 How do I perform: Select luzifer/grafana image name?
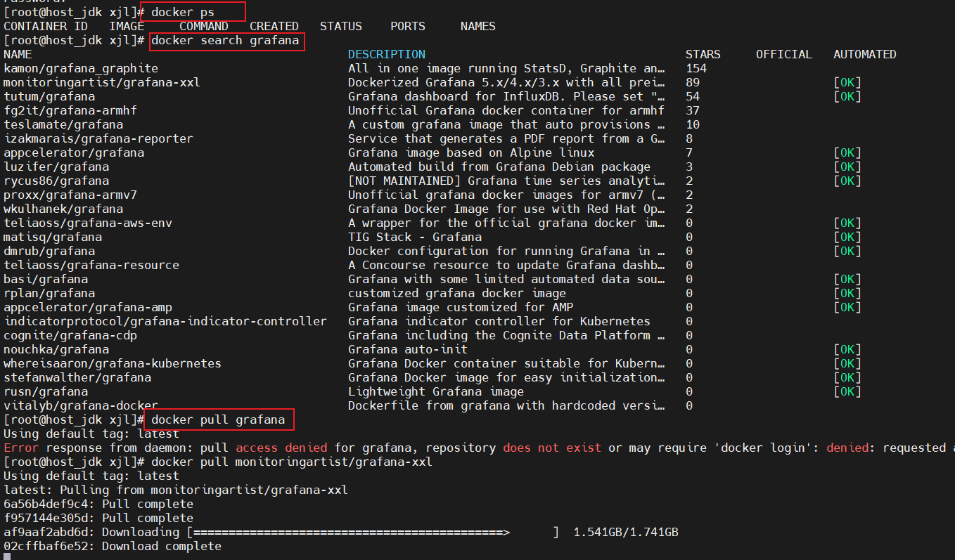(56, 167)
